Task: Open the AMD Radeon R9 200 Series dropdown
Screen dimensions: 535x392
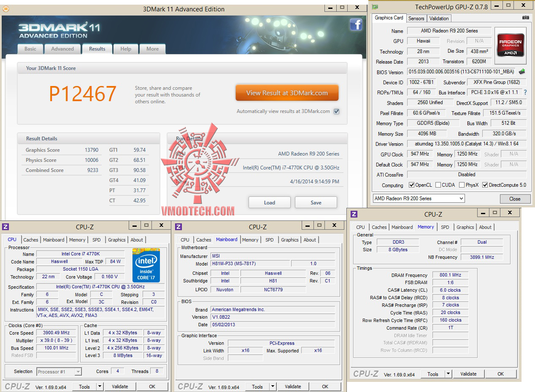Action: click(x=419, y=198)
